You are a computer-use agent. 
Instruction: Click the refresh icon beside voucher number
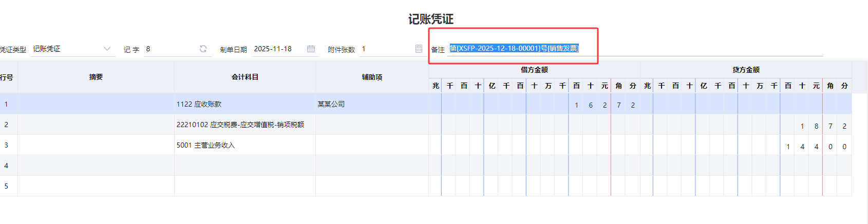tap(203, 49)
